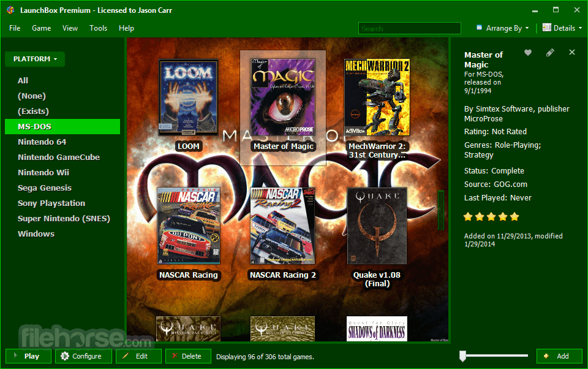Click the game list vertical scrollbar
588x369 pixels.
pyautogui.click(x=441, y=210)
